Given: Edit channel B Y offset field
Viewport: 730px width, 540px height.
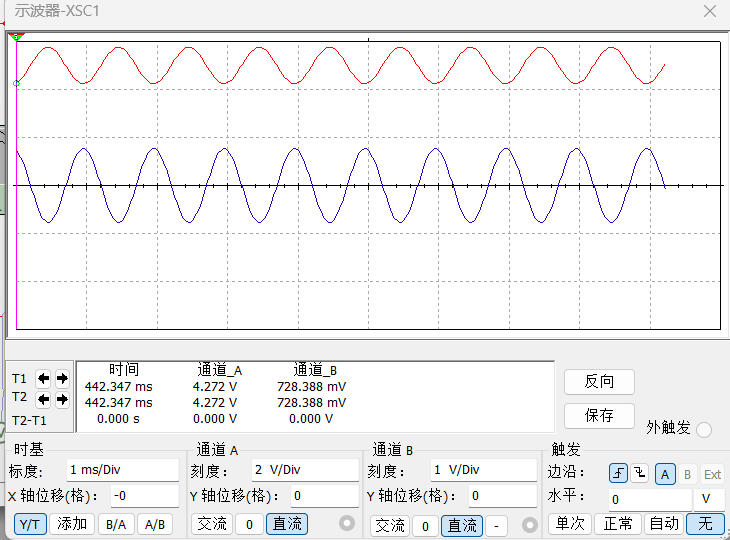Looking at the screenshot, I should pyautogui.click(x=503, y=496).
